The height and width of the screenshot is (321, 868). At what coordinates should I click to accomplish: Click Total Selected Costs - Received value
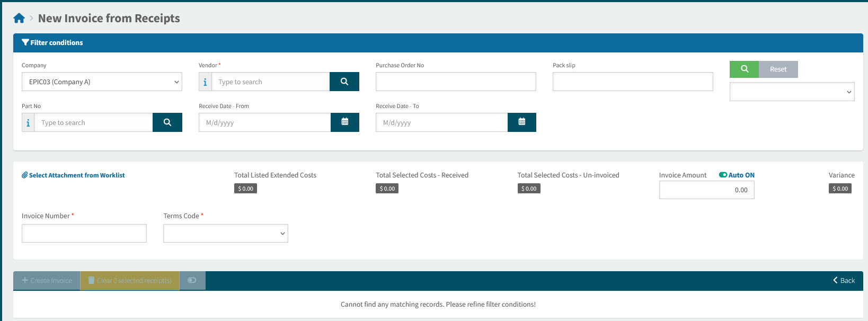[387, 189]
